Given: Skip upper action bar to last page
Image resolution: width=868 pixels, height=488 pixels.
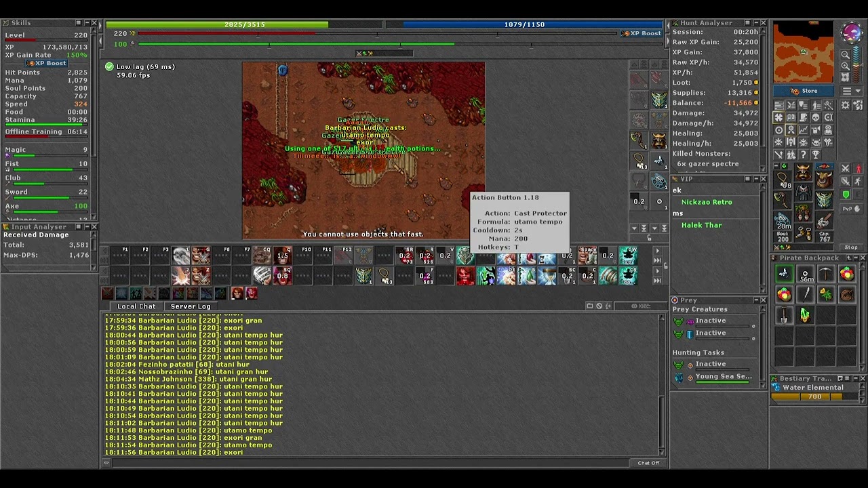Looking at the screenshot, I should (x=658, y=260).
